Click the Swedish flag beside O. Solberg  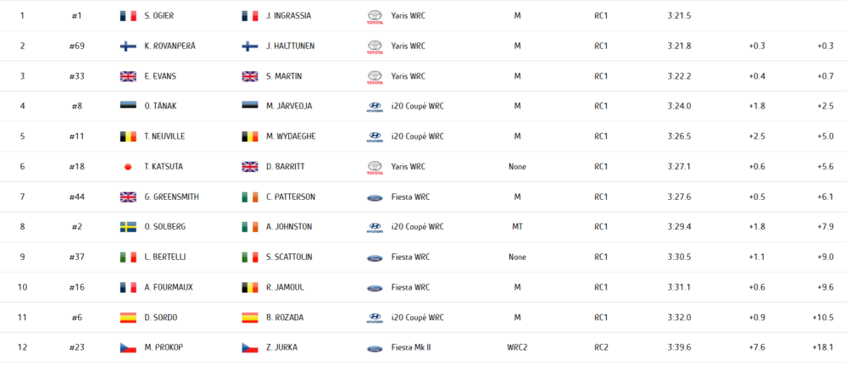pyautogui.click(x=129, y=227)
